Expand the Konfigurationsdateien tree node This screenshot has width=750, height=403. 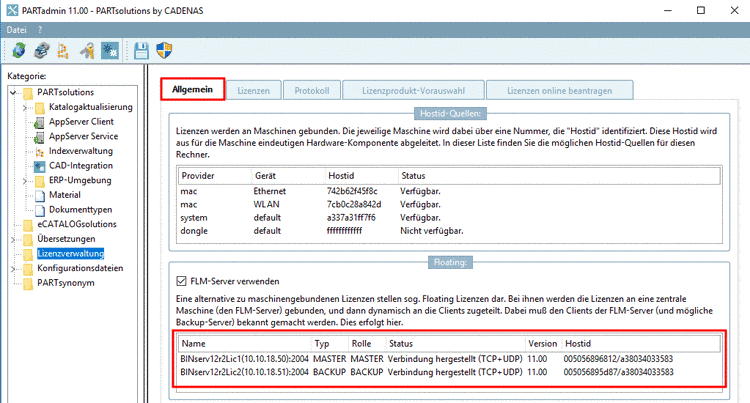(13, 269)
